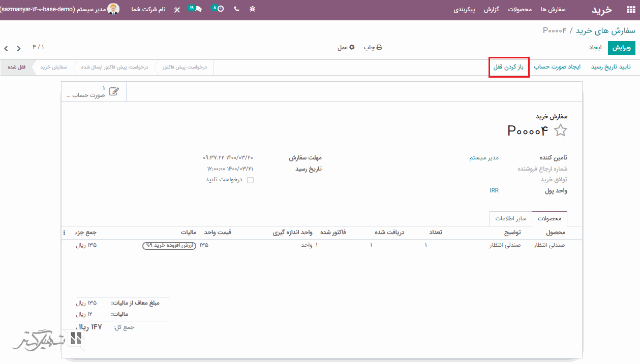The height and width of the screenshot is (364, 640).
Task: Toggle the درخواست تایید checkbox
Action: (x=250, y=180)
